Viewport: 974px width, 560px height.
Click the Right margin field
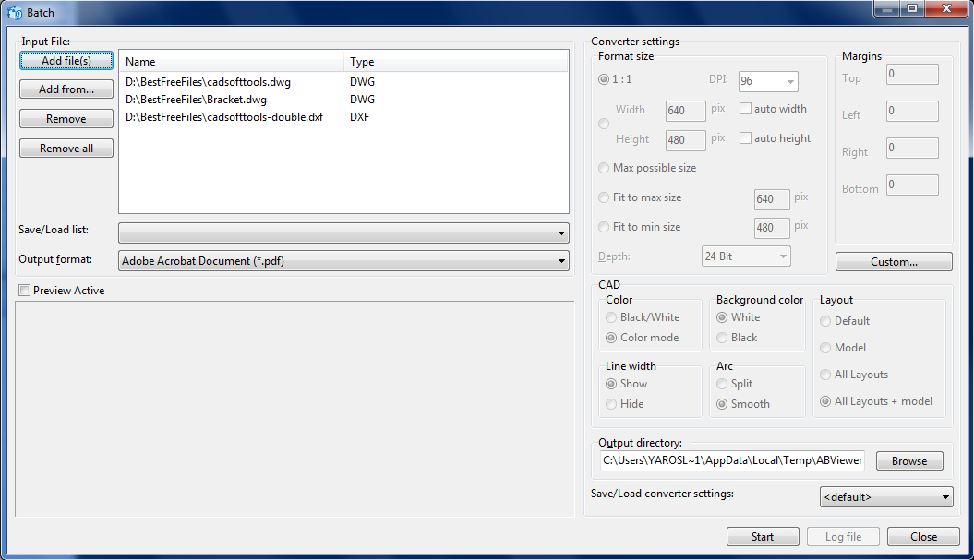coord(912,148)
